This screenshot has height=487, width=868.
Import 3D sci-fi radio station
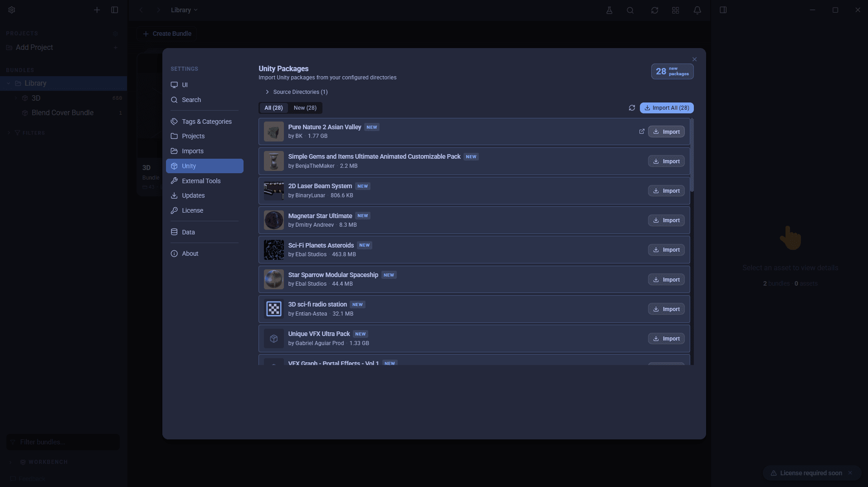pyautogui.click(x=666, y=309)
